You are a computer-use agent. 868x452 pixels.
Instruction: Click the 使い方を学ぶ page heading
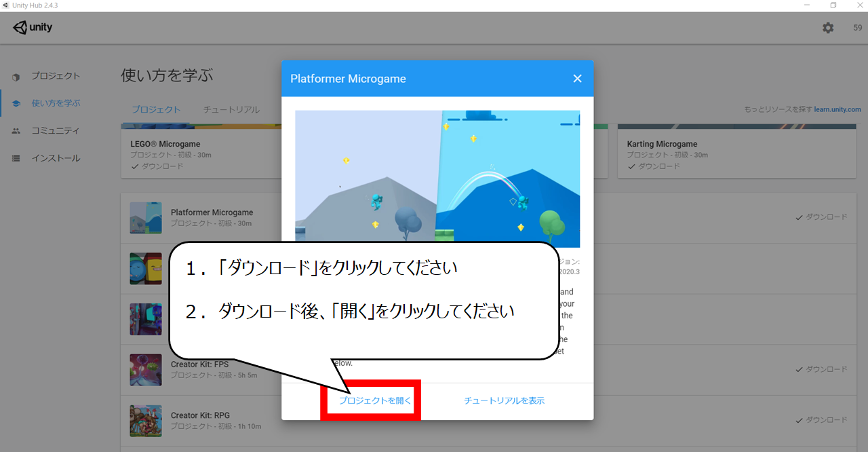(x=167, y=75)
